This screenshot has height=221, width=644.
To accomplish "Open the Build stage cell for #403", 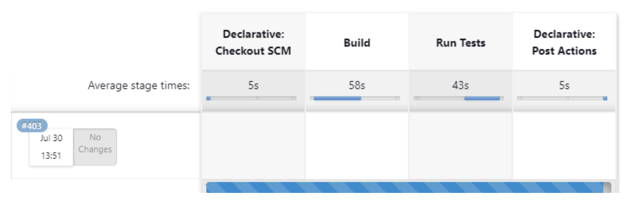I will (x=357, y=146).
